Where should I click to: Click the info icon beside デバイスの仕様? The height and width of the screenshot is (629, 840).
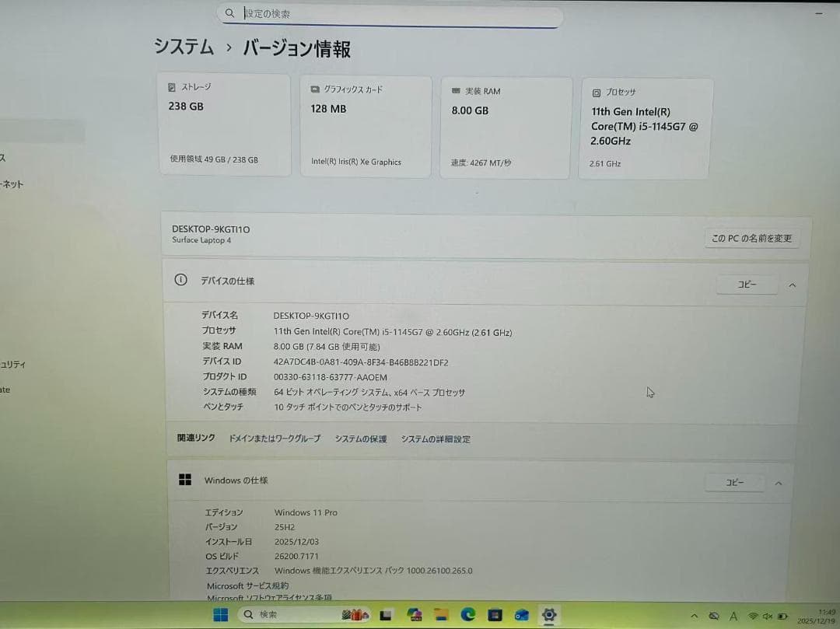point(180,281)
